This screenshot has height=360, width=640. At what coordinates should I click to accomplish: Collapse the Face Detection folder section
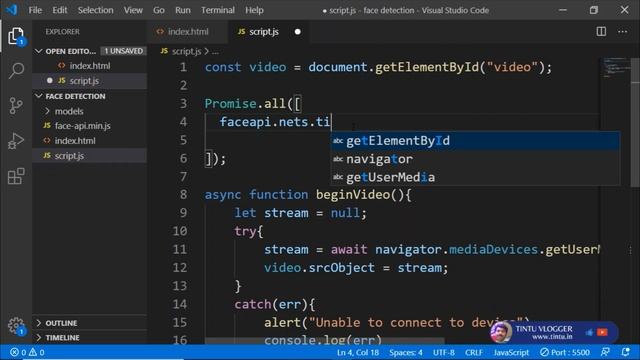coord(39,96)
